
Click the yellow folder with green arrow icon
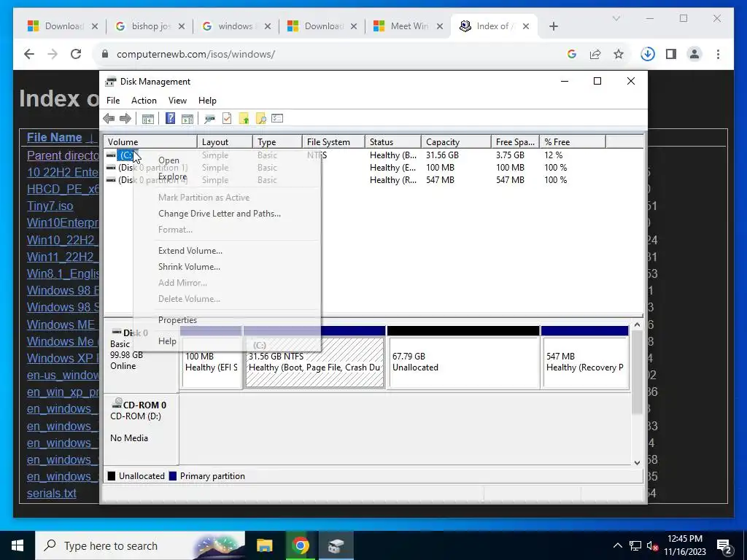(244, 119)
